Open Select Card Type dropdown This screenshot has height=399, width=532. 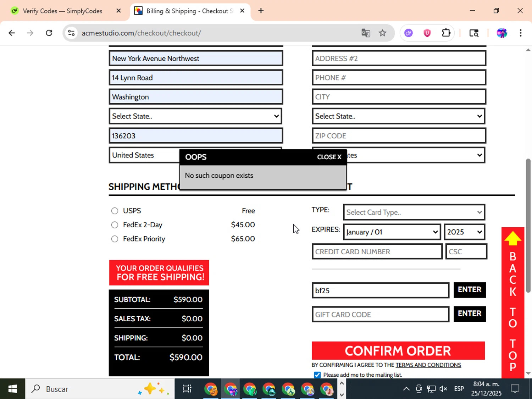click(414, 212)
